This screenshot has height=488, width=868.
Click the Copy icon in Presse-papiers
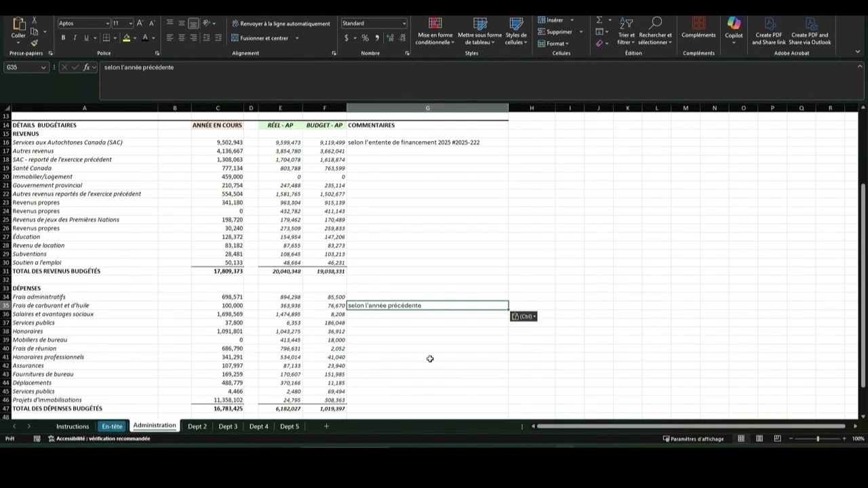pos(35,32)
